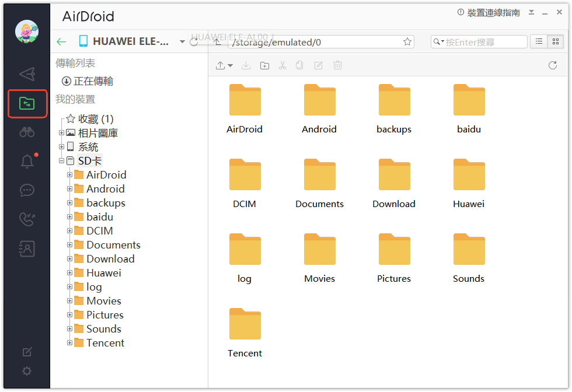Open the upload dropdown arrow
The image size is (572, 392).
coord(230,66)
